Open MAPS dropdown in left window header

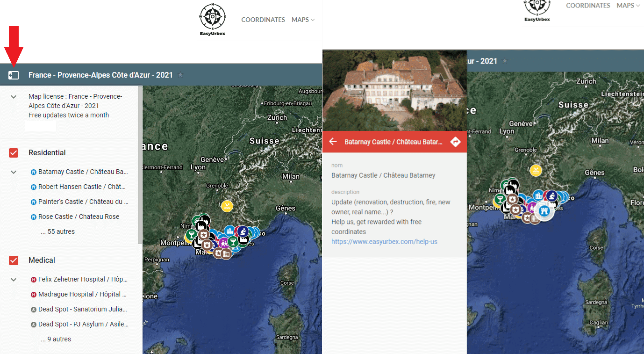point(303,20)
